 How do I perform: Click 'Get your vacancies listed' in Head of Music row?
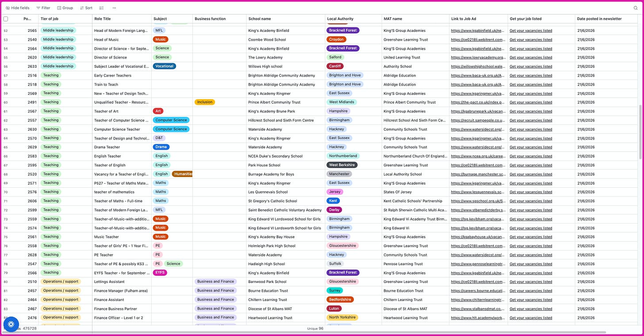click(531, 40)
